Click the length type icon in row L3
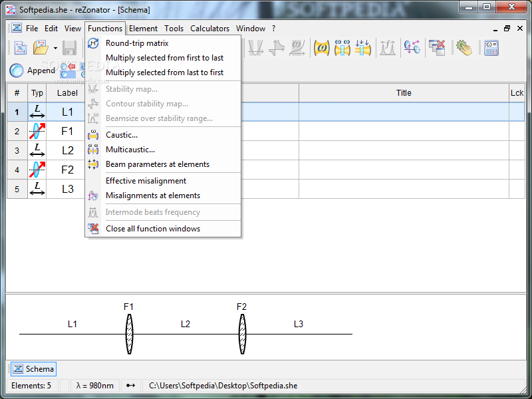This screenshot has width=532, height=399. pyautogui.click(x=37, y=189)
